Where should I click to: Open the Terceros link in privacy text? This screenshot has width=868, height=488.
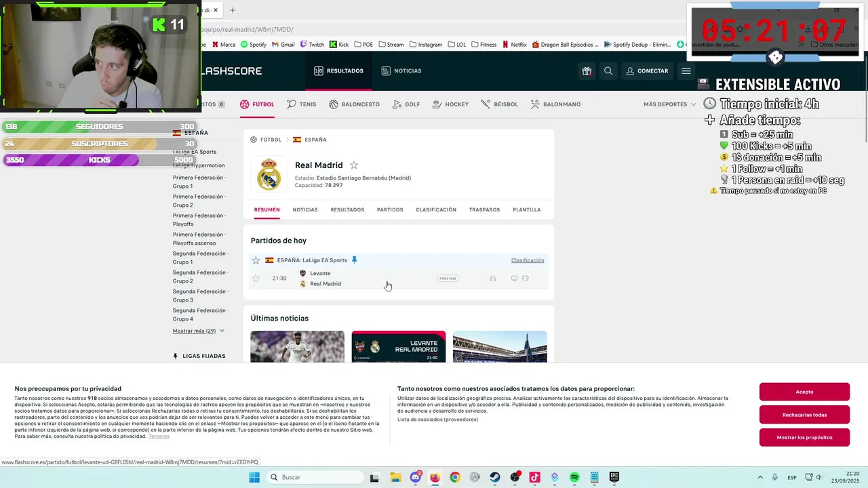(x=159, y=436)
